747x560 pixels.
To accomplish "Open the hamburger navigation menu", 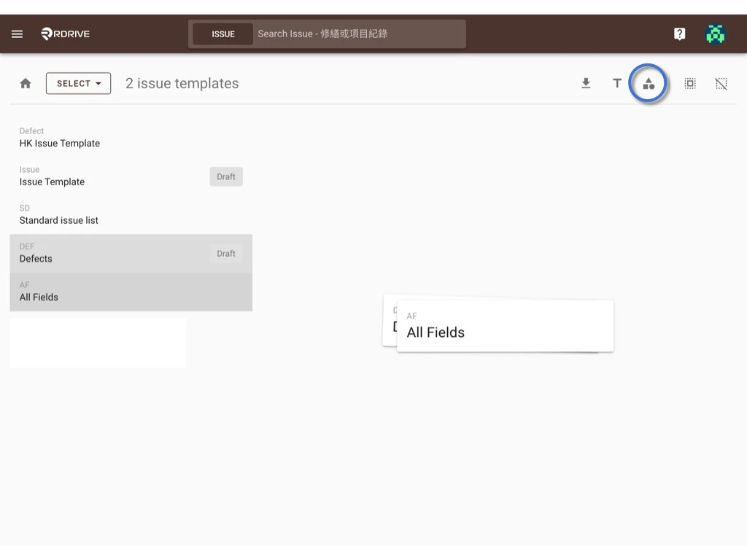I will click(x=18, y=34).
